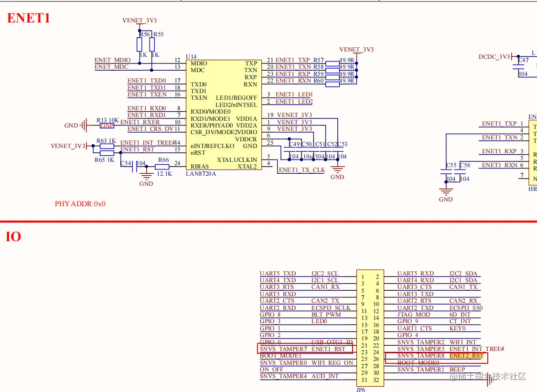537x392 pixels.
Task: Select the AUD_INT label on JP6
Action: pyautogui.click(x=325, y=376)
